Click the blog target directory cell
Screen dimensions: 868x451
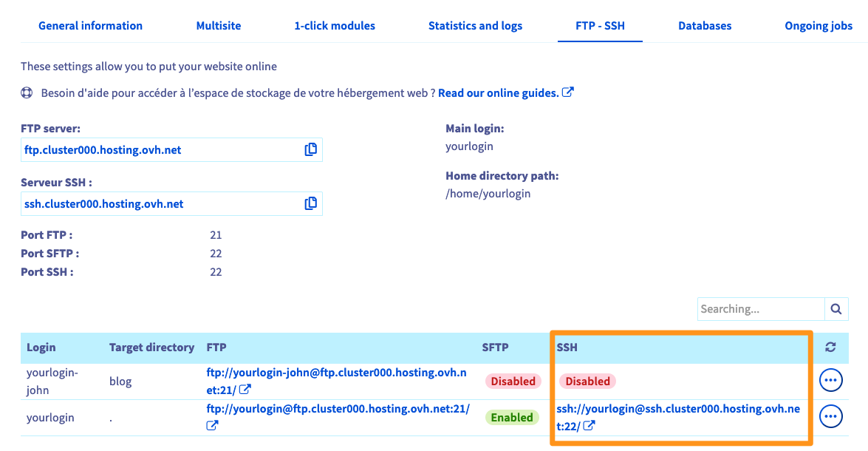click(120, 382)
